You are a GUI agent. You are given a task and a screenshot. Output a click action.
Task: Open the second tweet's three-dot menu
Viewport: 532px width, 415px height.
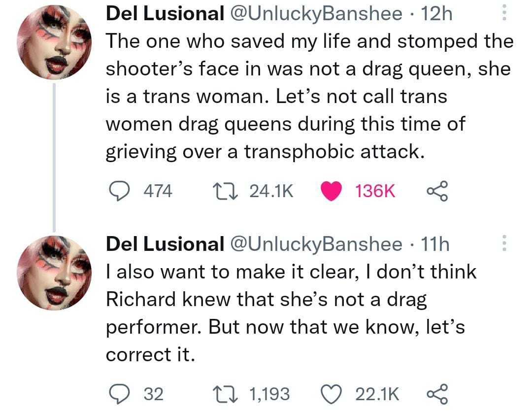pyautogui.click(x=503, y=243)
